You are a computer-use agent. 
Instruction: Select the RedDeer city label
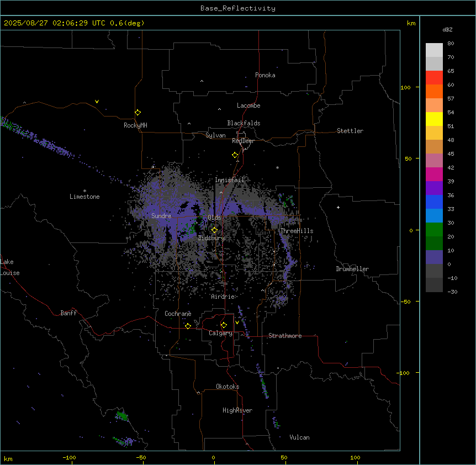(243, 141)
